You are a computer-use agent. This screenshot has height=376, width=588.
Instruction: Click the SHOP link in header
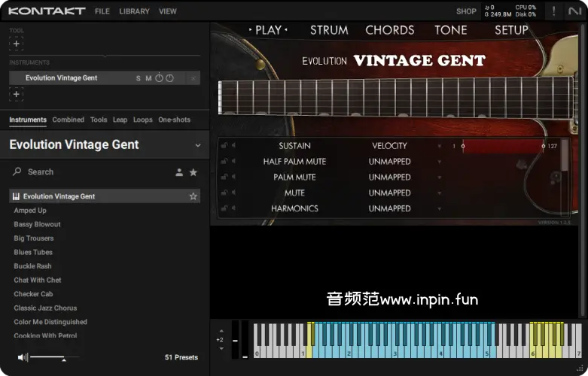pos(466,11)
